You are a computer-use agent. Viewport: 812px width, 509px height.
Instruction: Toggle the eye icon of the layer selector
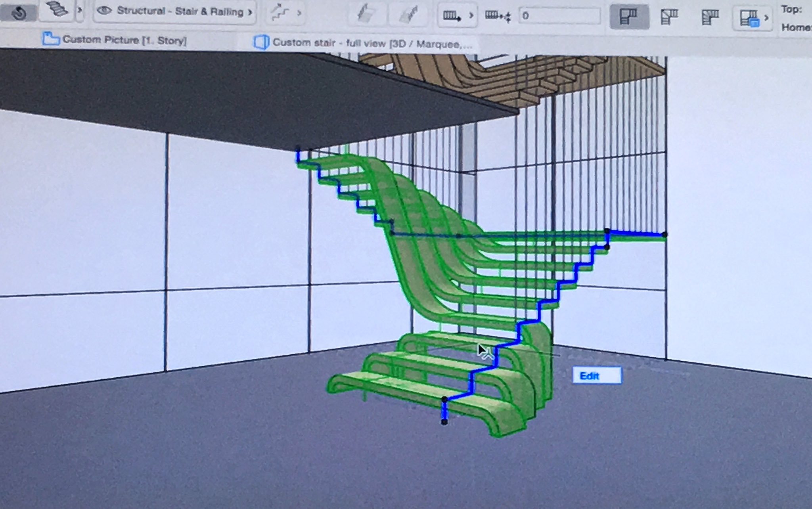pos(104,11)
